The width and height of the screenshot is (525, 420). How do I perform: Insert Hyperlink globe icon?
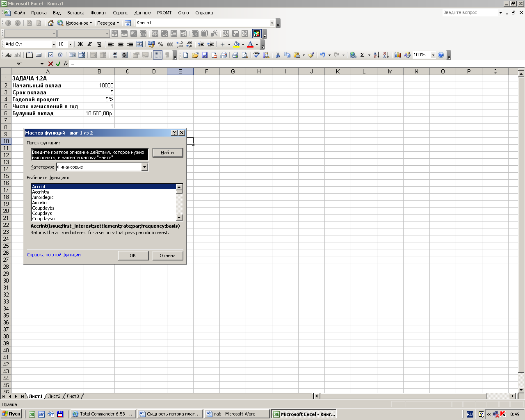(353, 55)
